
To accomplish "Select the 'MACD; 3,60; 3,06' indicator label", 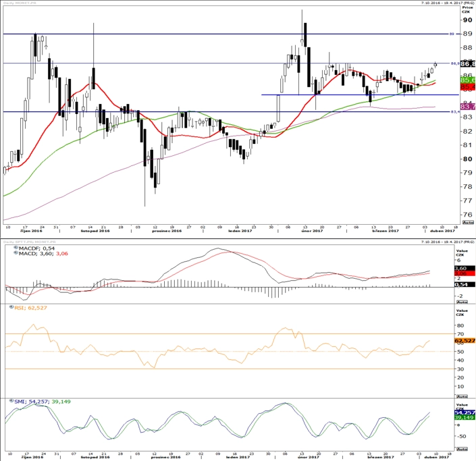I will tap(43, 253).
